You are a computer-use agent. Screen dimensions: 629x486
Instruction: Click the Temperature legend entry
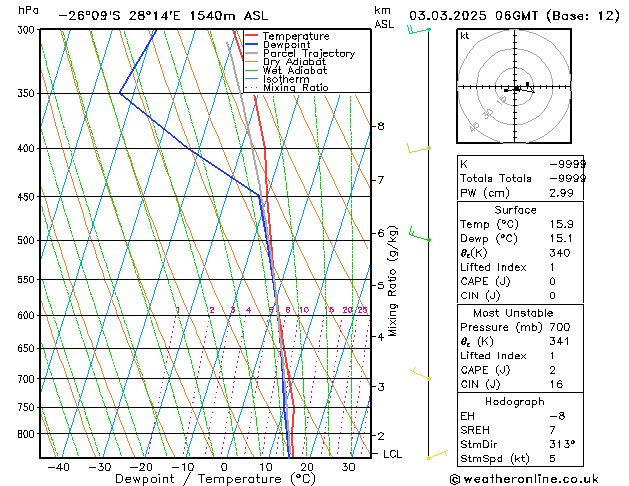point(287,36)
